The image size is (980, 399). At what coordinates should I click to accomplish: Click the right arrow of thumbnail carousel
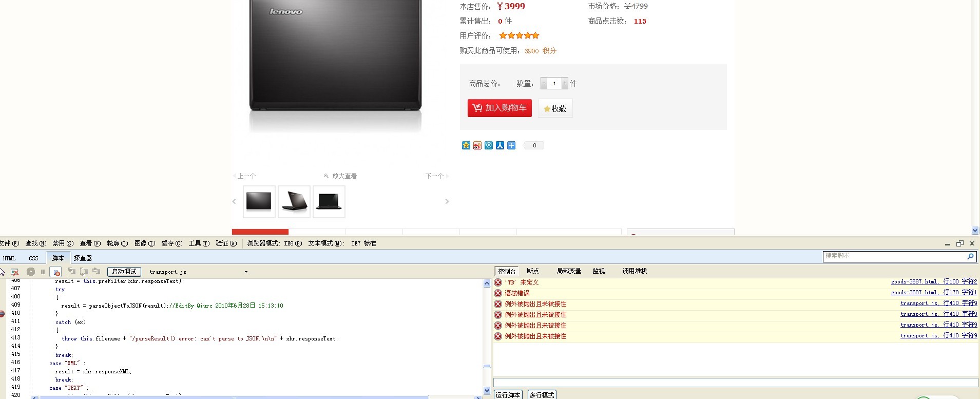(x=447, y=201)
